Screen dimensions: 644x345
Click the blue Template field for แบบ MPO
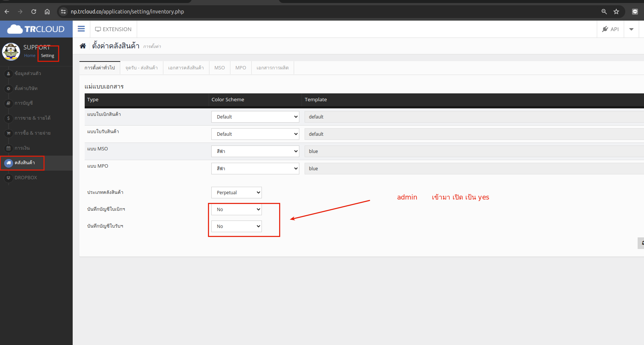coord(474,168)
